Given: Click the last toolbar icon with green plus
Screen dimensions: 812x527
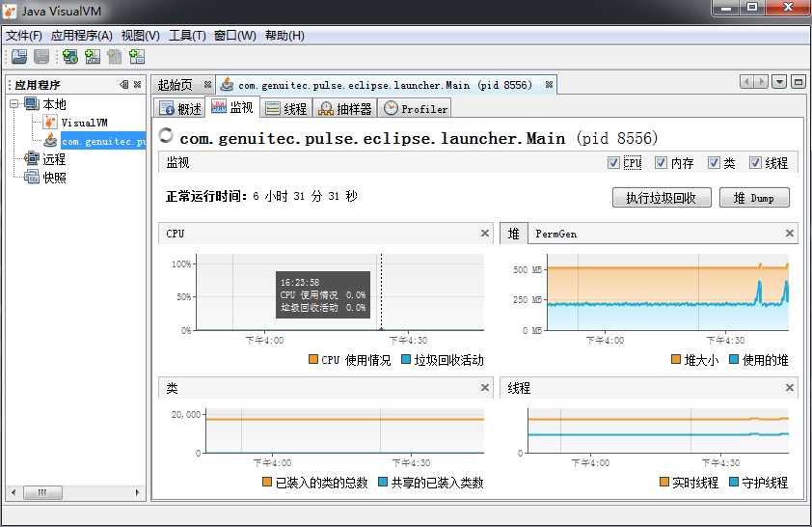Looking at the screenshot, I should point(137,57).
